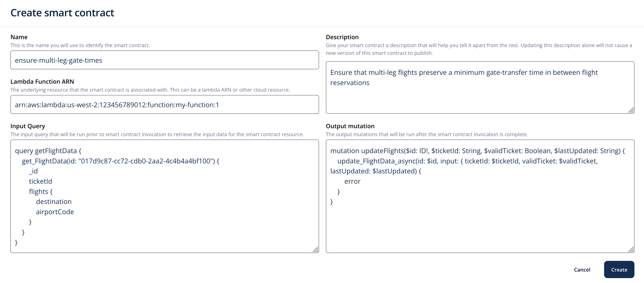Click the get_FlightData id line in query
Screen dimensions: 644x283
120,161
